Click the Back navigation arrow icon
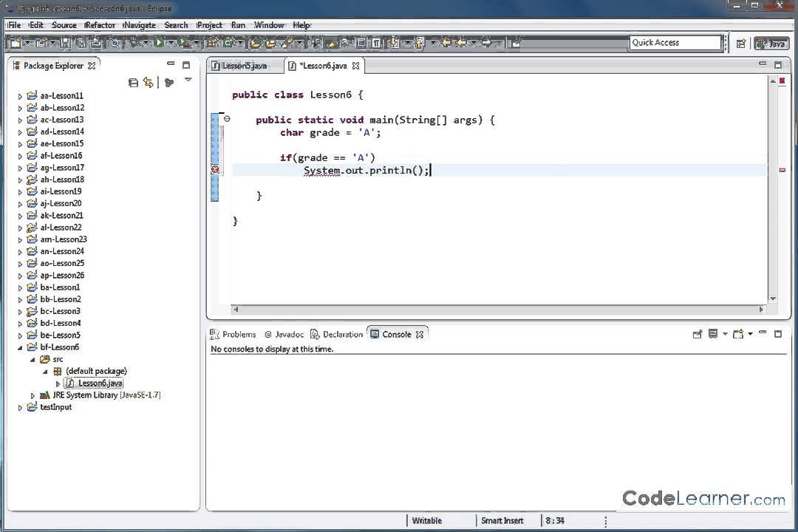 tap(462, 44)
